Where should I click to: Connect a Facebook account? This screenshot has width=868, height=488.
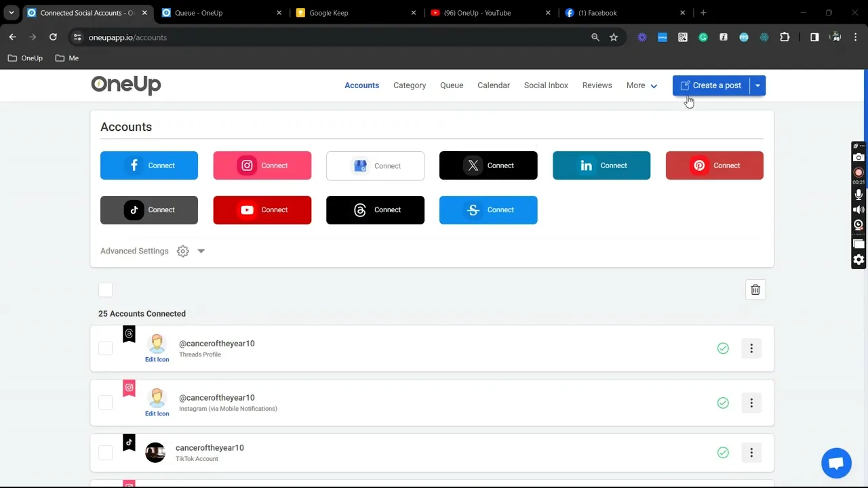(x=149, y=165)
